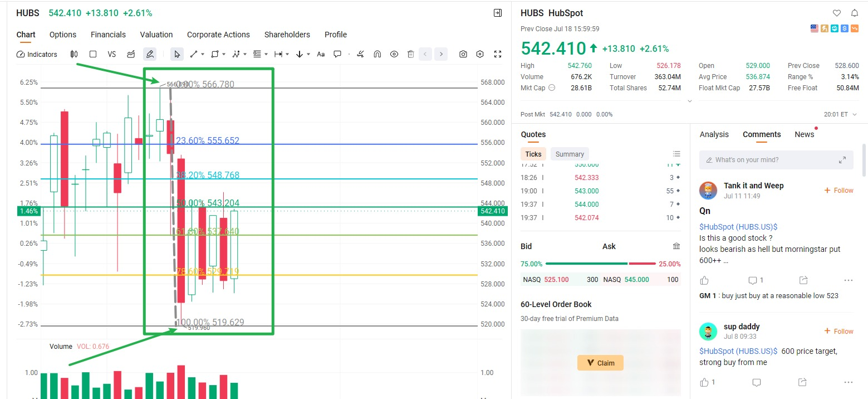
Task: Open more options on Tank it and Weep post
Action: pyautogui.click(x=849, y=280)
